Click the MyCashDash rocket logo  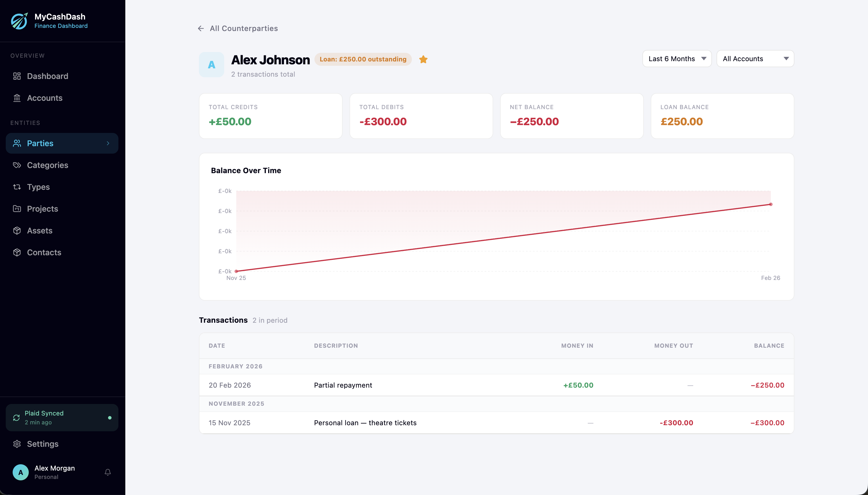pyautogui.click(x=19, y=21)
